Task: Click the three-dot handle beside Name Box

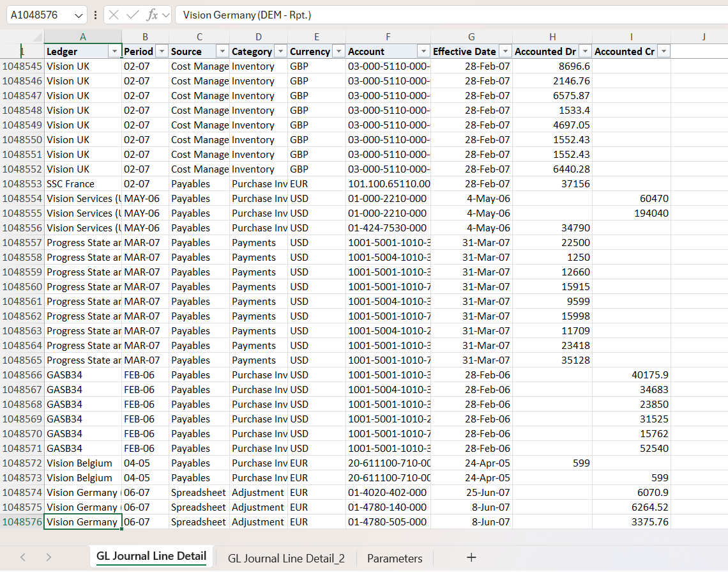Action: tap(95, 15)
